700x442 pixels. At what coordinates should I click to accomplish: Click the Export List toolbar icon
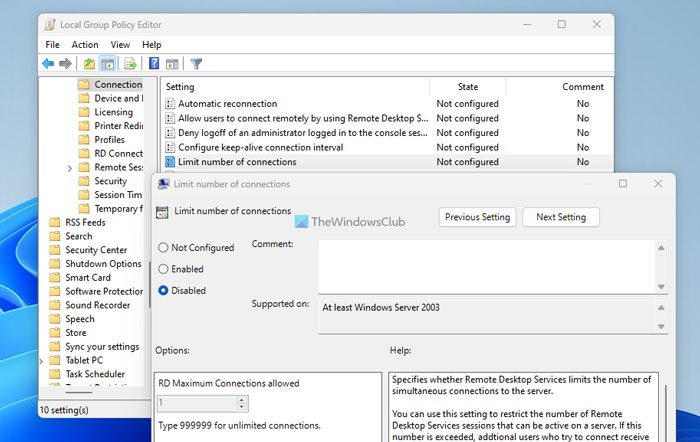pyautogui.click(x=130, y=64)
